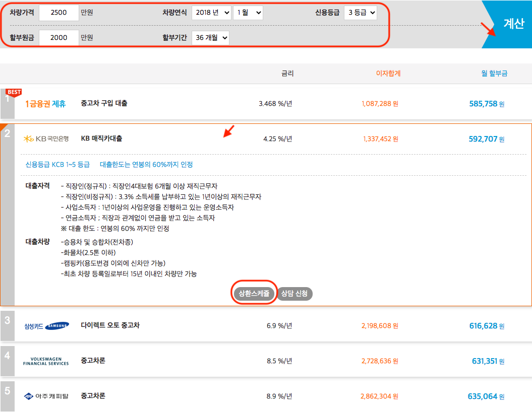Viewport: 532px width, 412px height.
Task: Open the 차량연식 2018년 year dropdown
Action: [211, 13]
